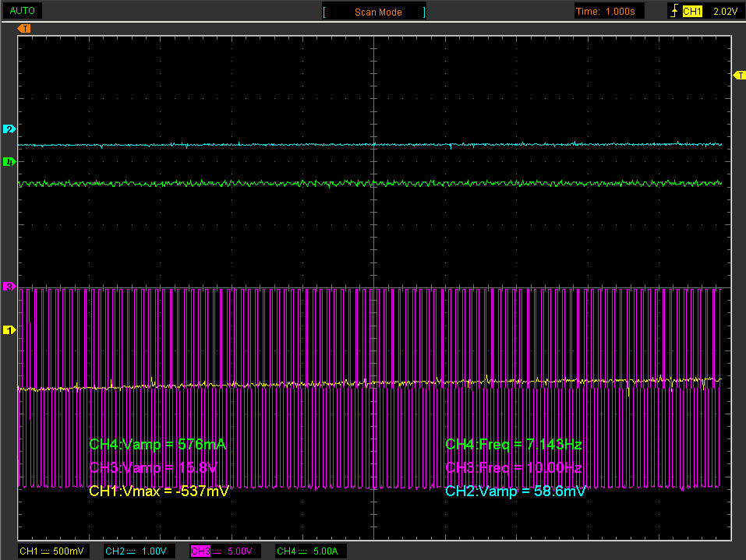Click the AUTO trigger status indicator
Viewport: 746px width, 560px height.
click(x=22, y=11)
